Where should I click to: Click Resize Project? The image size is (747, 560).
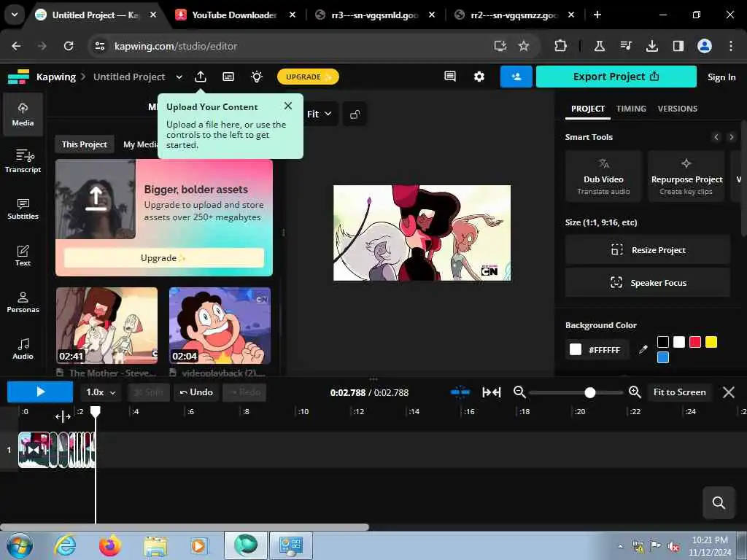[x=648, y=250]
